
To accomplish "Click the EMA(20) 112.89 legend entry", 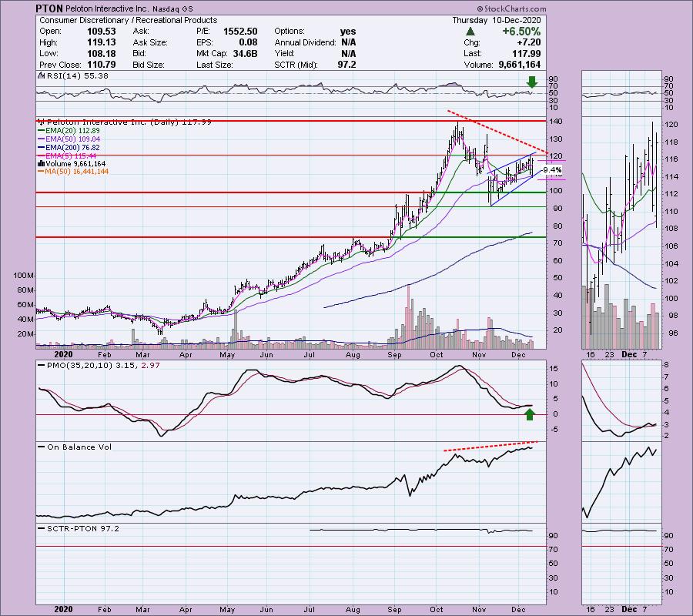I will click(69, 131).
